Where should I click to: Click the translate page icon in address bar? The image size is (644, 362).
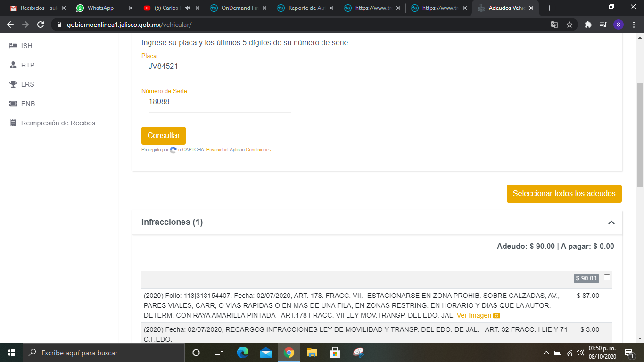click(554, 25)
